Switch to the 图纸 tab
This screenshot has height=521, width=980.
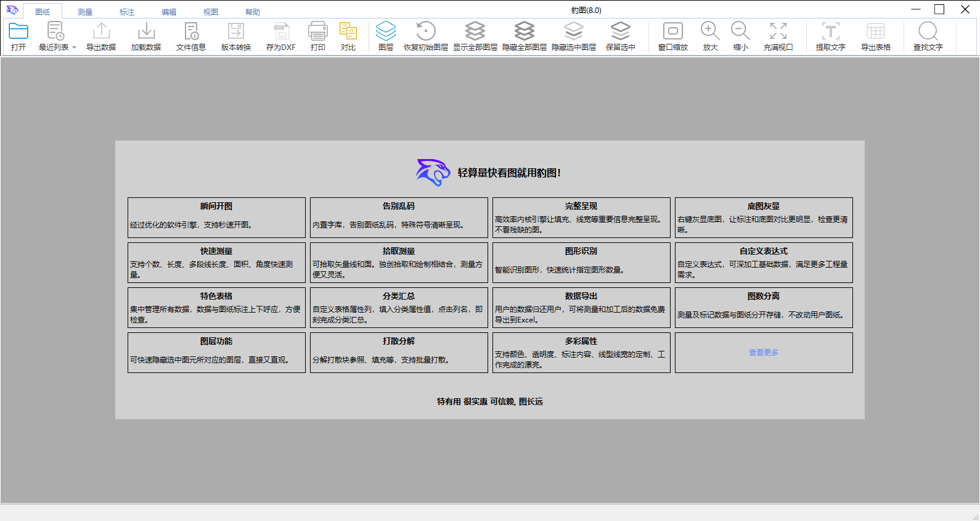pos(43,12)
